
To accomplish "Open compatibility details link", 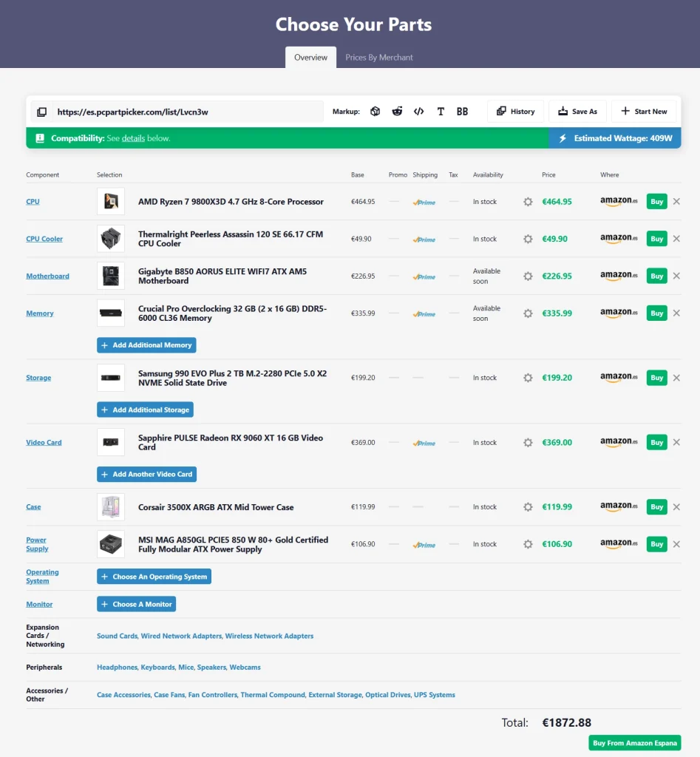I will [133, 138].
